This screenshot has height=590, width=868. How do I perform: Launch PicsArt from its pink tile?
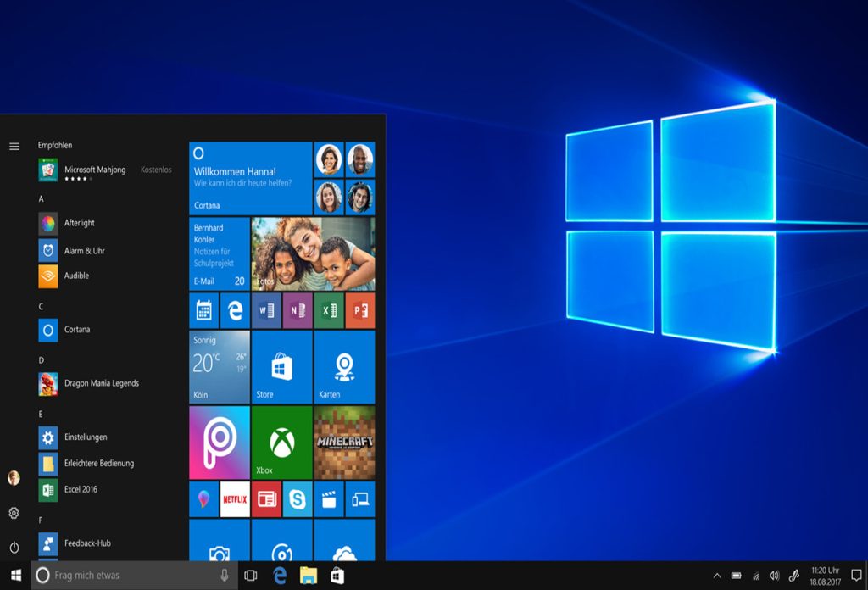tap(220, 442)
